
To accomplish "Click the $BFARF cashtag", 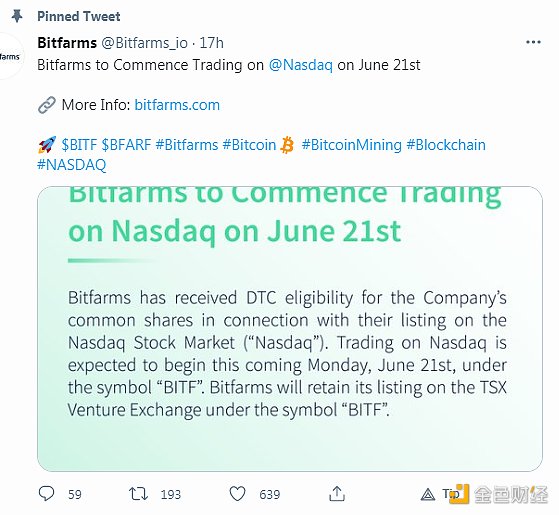I will tap(127, 145).
